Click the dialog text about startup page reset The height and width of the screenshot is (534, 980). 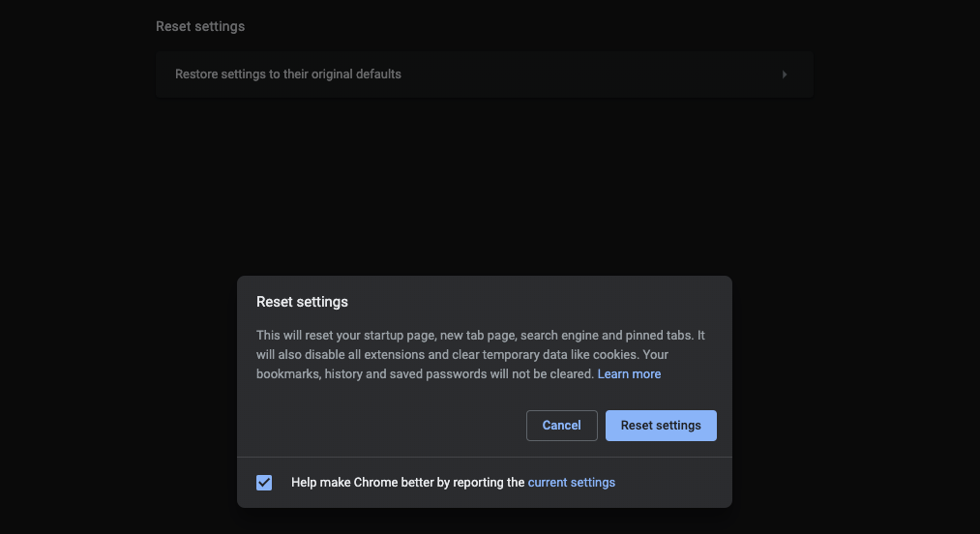click(x=481, y=354)
